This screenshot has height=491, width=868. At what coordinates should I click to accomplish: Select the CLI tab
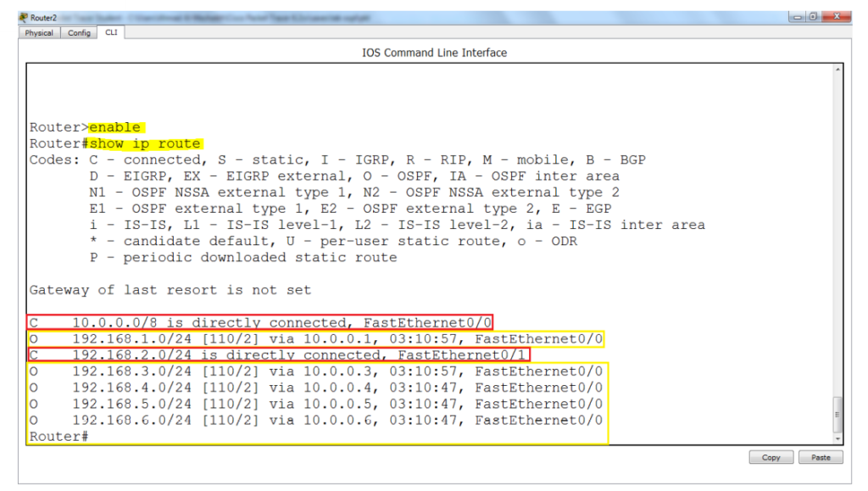[111, 33]
